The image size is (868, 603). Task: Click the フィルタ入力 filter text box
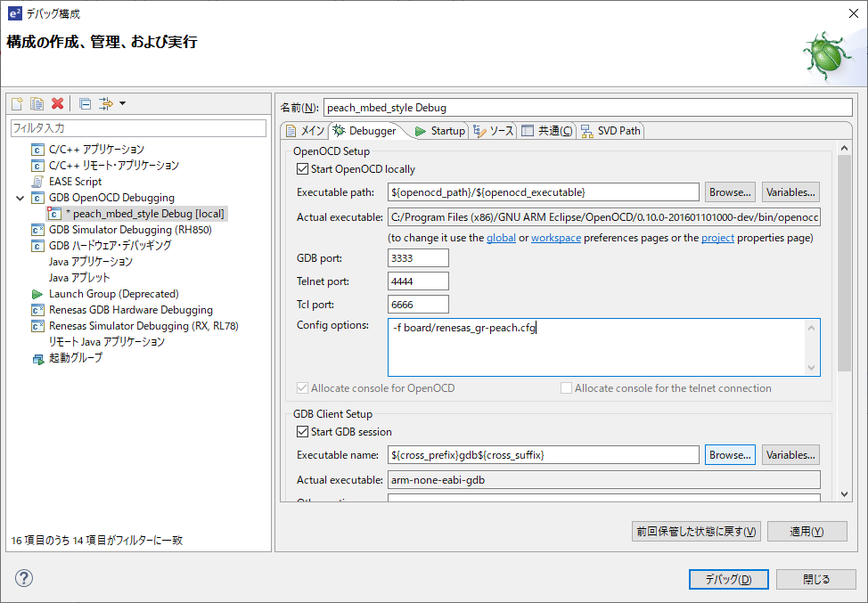(138, 128)
